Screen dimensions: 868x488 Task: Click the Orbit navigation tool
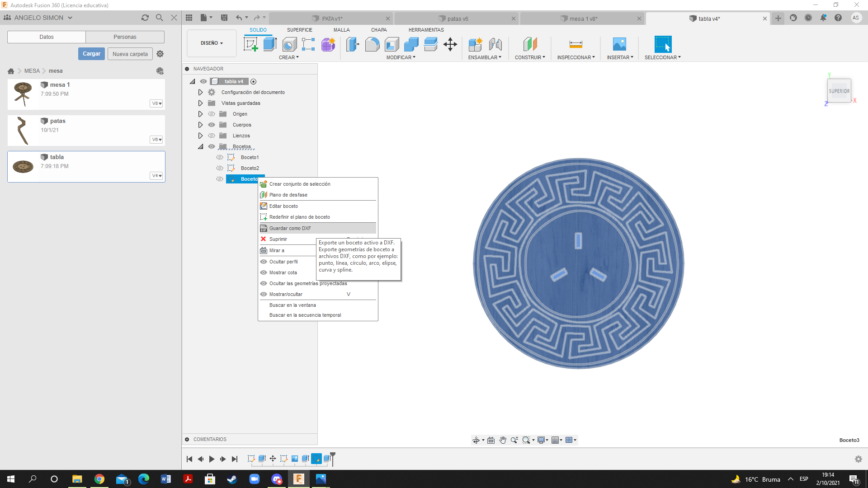pyautogui.click(x=476, y=440)
